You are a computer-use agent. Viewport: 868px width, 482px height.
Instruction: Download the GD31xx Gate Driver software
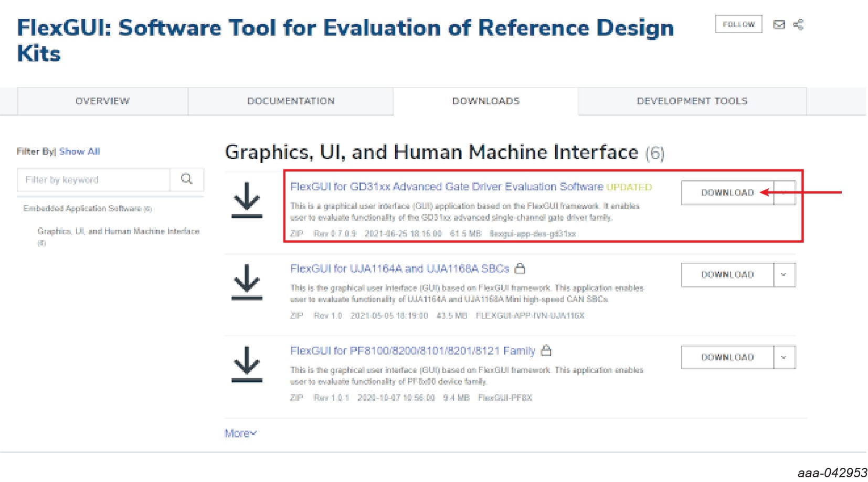coord(727,192)
